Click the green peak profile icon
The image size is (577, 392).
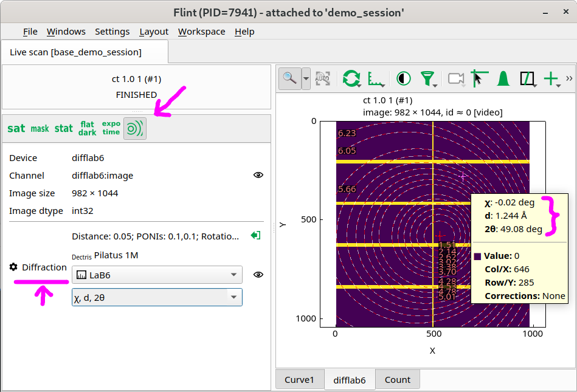point(503,78)
